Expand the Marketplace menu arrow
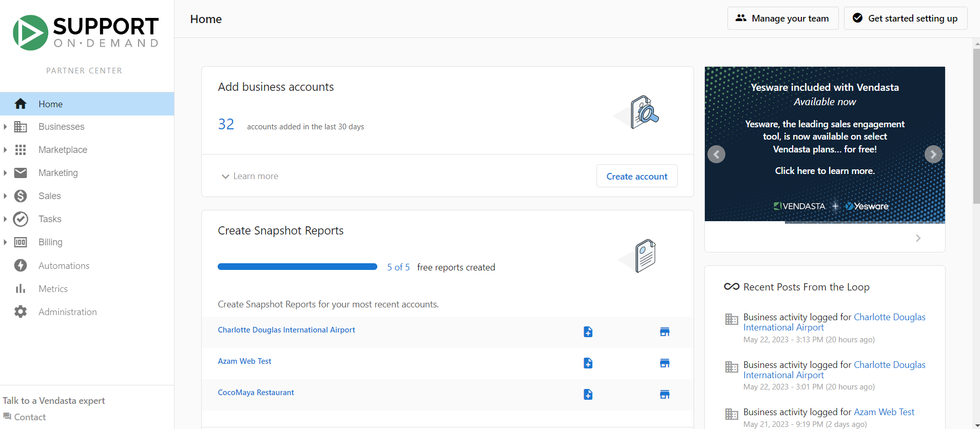The width and height of the screenshot is (980, 429). 5,150
